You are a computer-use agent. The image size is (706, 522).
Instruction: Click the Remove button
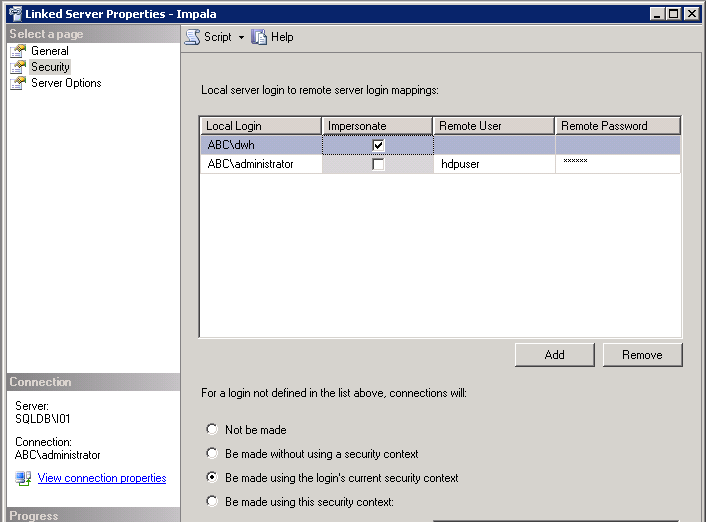[x=642, y=355]
